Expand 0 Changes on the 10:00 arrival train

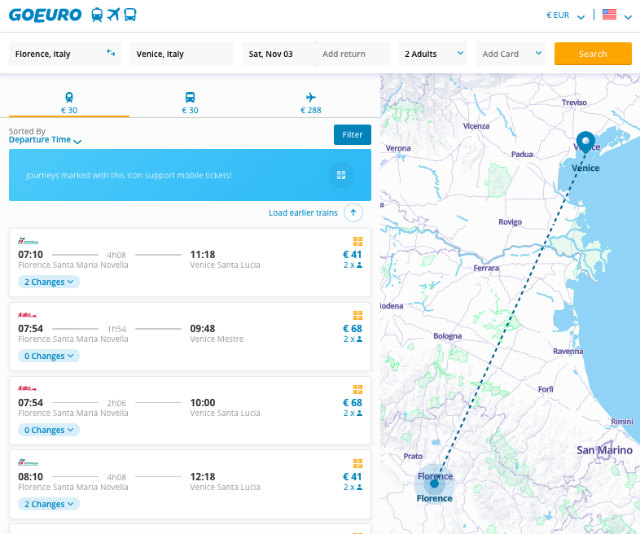(49, 430)
